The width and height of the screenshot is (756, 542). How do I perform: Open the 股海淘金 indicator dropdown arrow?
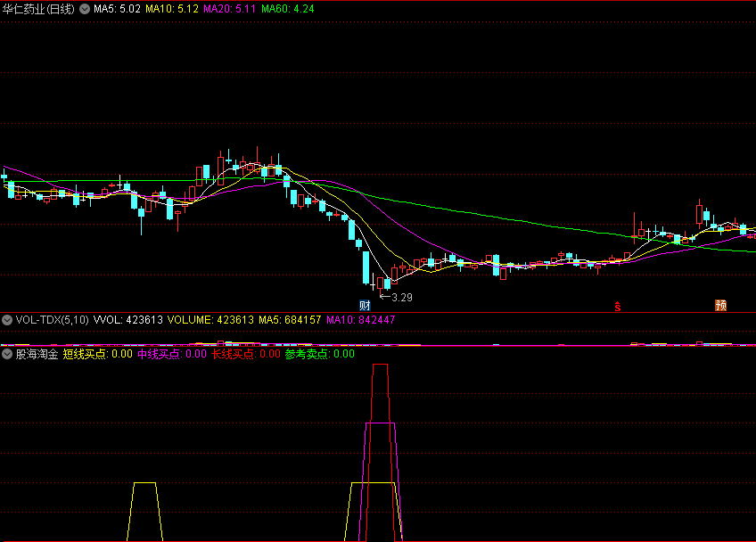coord(7,354)
